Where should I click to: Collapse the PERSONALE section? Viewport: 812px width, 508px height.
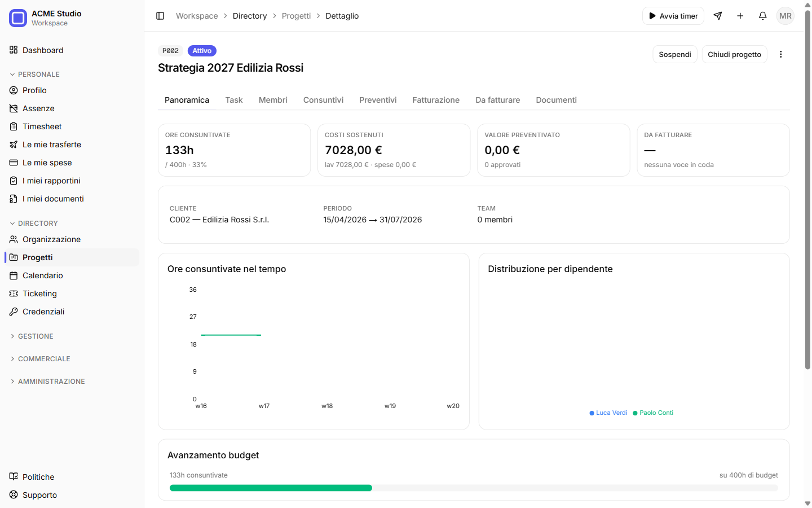35,75
